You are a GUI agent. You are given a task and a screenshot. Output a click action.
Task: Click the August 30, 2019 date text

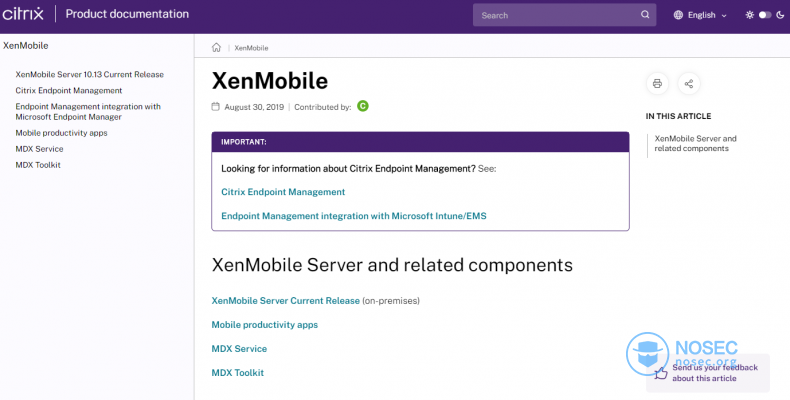click(254, 107)
